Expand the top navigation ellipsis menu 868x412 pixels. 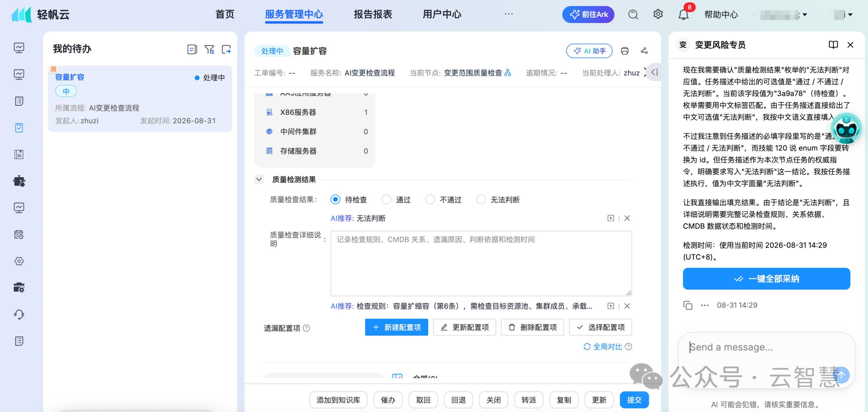(x=509, y=14)
